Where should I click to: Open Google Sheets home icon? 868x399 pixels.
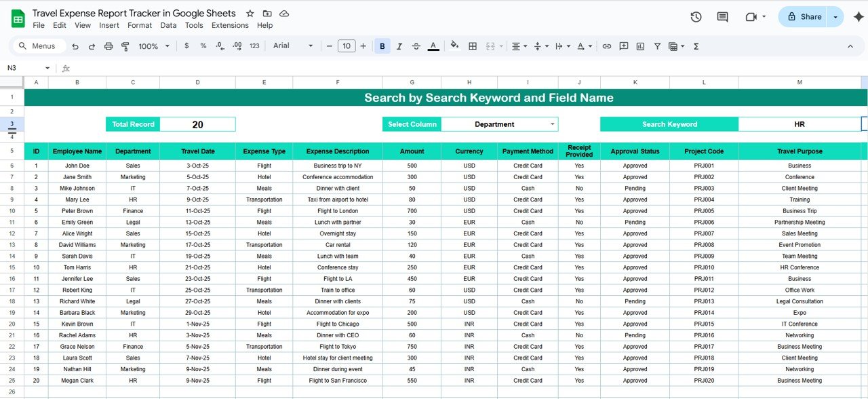tap(18, 18)
